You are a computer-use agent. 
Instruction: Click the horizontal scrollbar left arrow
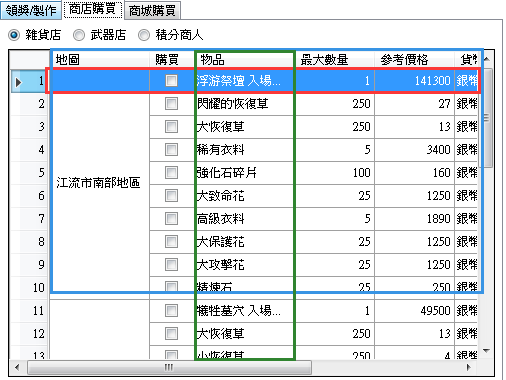pyautogui.click(x=17, y=368)
